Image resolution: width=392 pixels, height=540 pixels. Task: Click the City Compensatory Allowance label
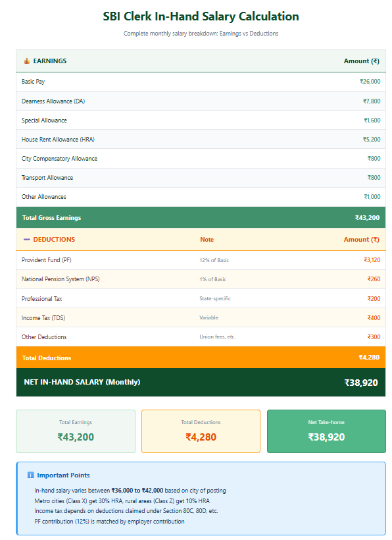coord(59,159)
